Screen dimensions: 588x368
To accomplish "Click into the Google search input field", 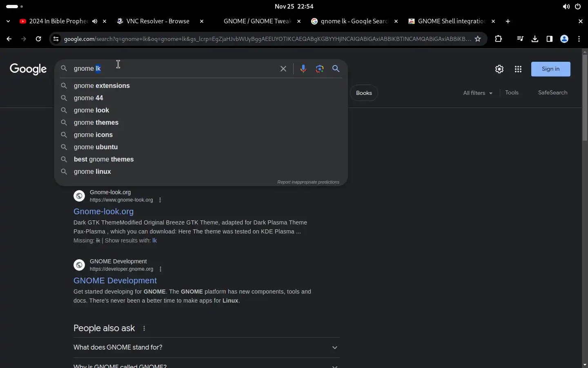I will click(174, 69).
